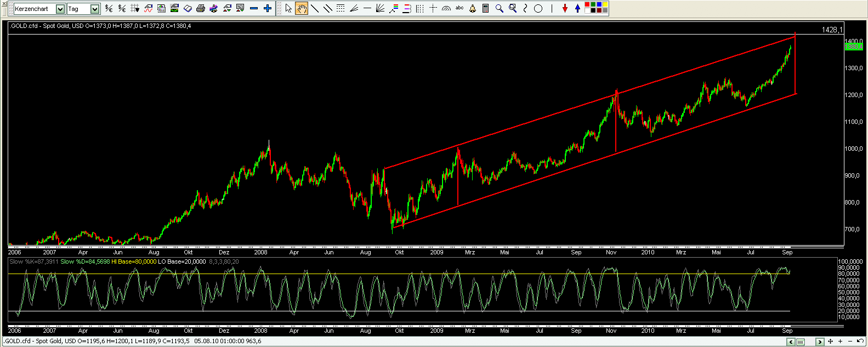Select the ellipse drawing tool
This screenshot has height=347, width=868.
pyautogui.click(x=538, y=8)
